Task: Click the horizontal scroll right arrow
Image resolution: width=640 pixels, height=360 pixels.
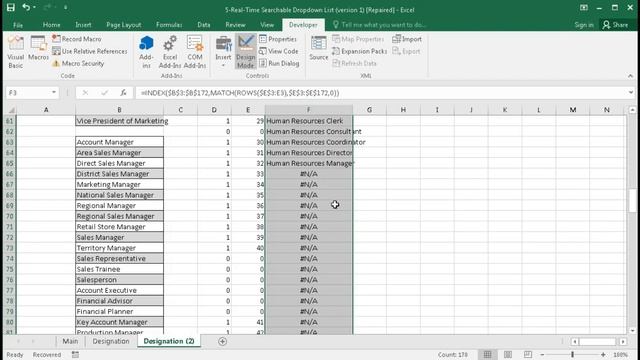Action: pyautogui.click(x=623, y=342)
